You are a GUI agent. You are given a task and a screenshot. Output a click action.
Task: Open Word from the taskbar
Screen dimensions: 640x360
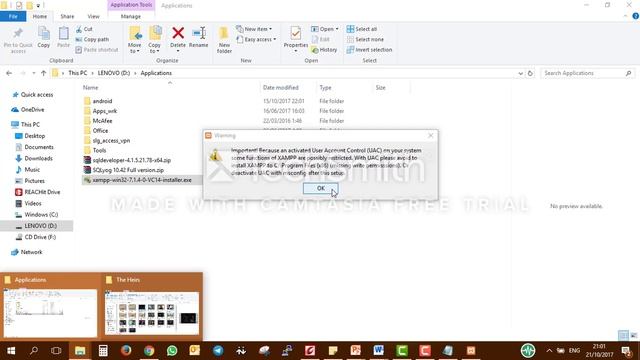point(378,350)
